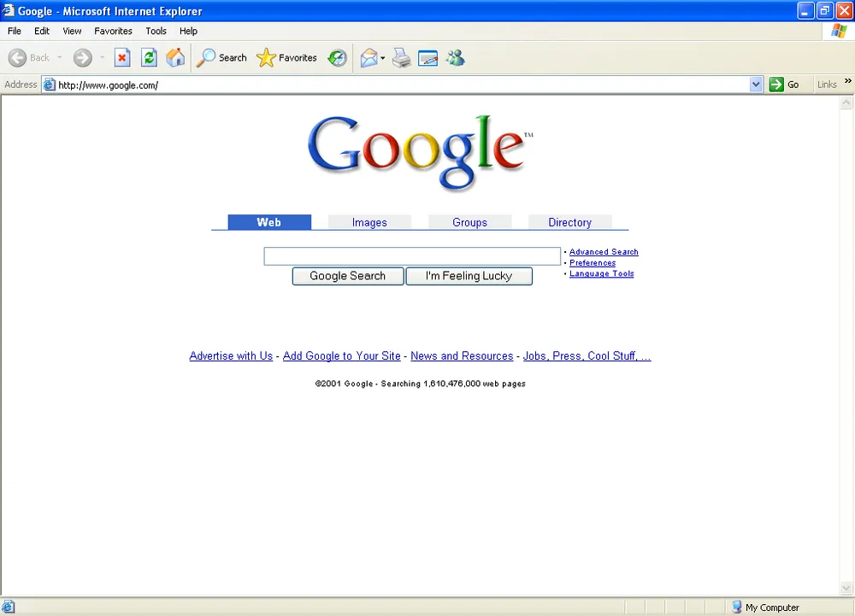Switch to the Directory tab
855x616 pixels.
[569, 222]
